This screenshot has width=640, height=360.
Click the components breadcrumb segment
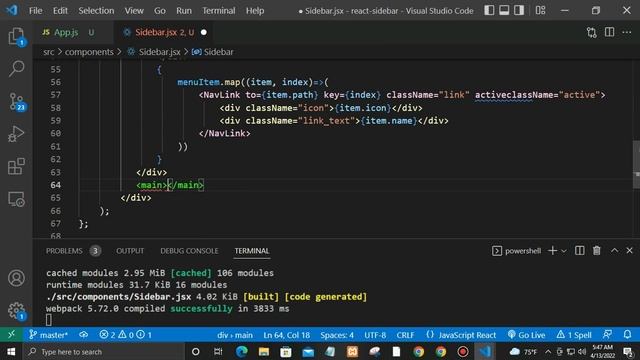pyautogui.click(x=89, y=52)
